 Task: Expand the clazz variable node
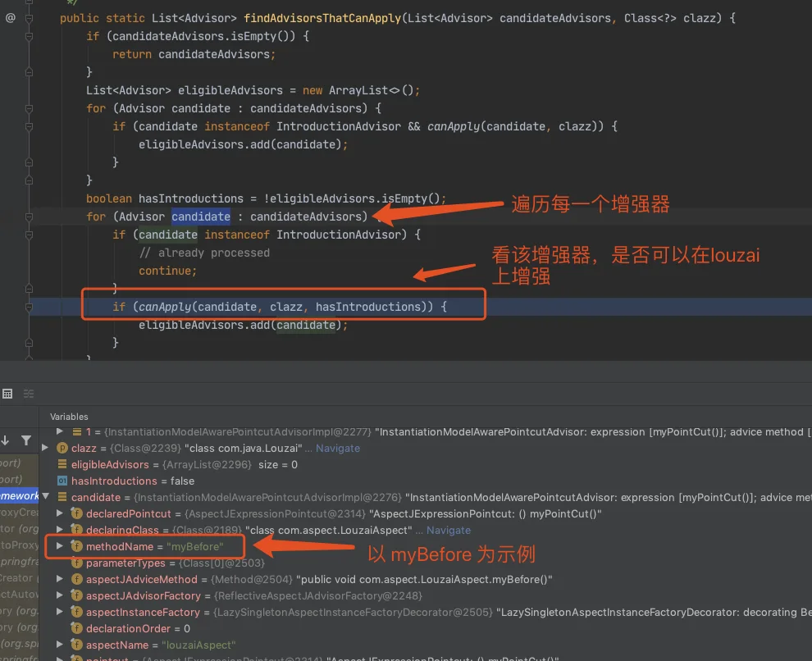coord(45,448)
